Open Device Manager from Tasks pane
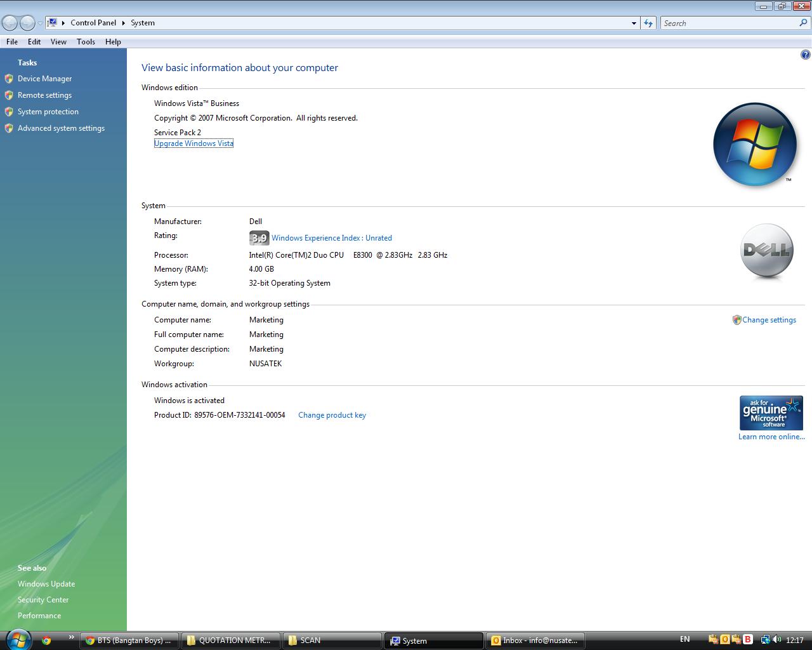 click(x=44, y=79)
